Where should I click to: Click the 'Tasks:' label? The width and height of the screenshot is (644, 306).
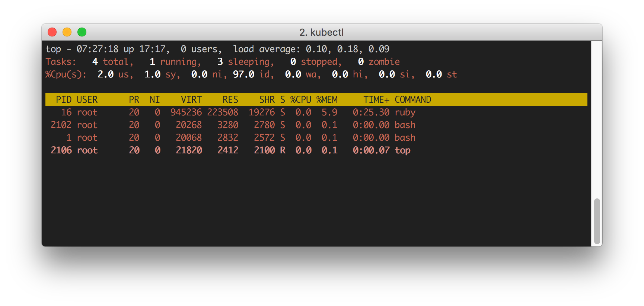point(61,62)
